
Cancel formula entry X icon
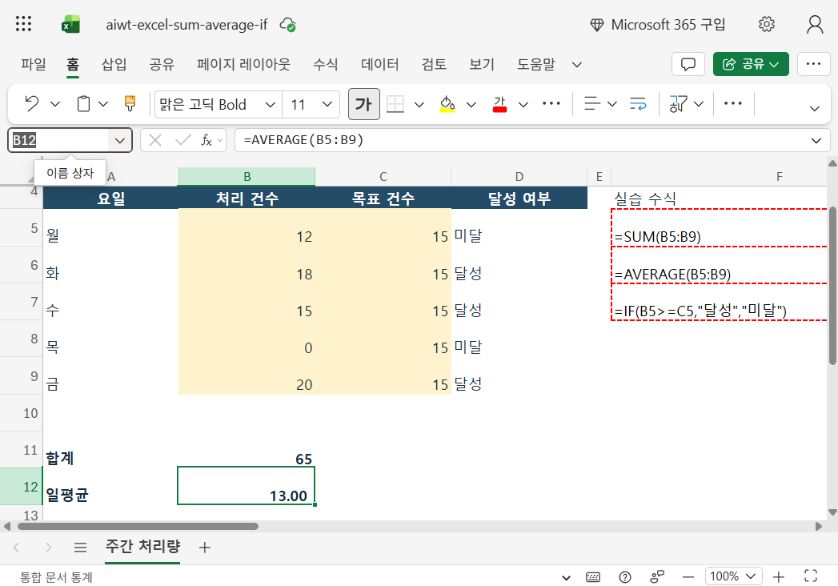click(x=156, y=140)
